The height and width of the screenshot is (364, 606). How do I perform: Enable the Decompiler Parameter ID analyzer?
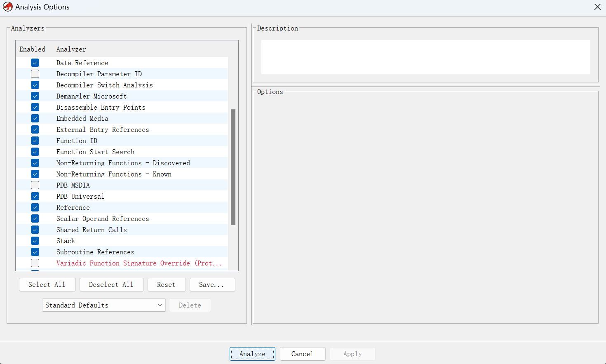point(35,74)
